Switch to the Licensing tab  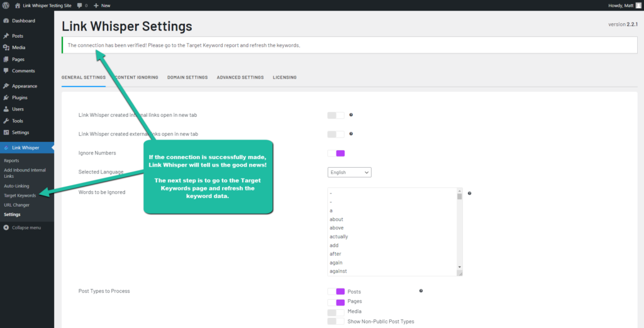click(285, 77)
